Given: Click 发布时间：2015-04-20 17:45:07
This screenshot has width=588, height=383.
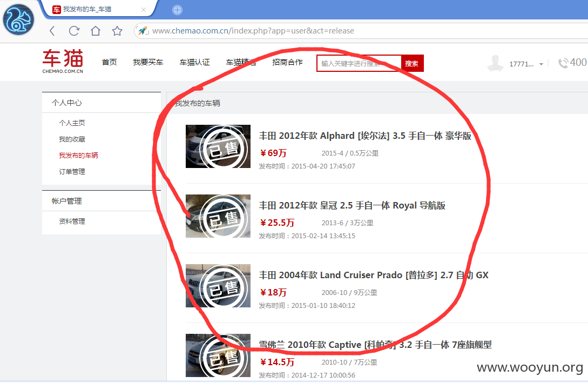Looking at the screenshot, I should pos(307,166).
